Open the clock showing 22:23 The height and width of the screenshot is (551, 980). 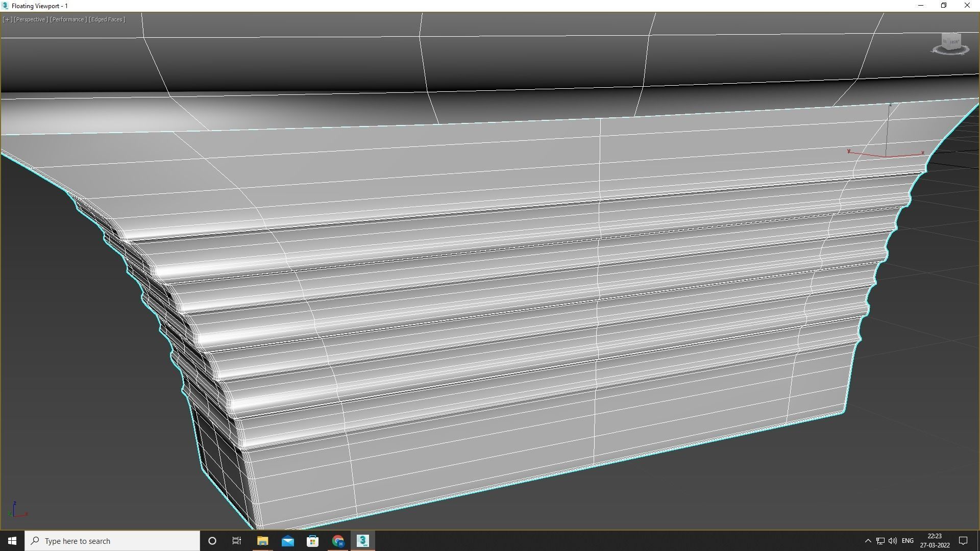(935, 541)
